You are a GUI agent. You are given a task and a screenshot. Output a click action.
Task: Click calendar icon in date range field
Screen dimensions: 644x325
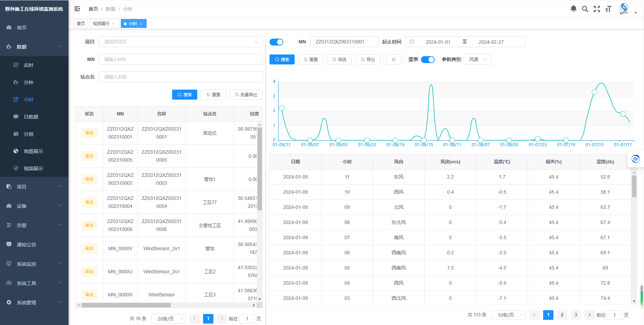pos(412,42)
